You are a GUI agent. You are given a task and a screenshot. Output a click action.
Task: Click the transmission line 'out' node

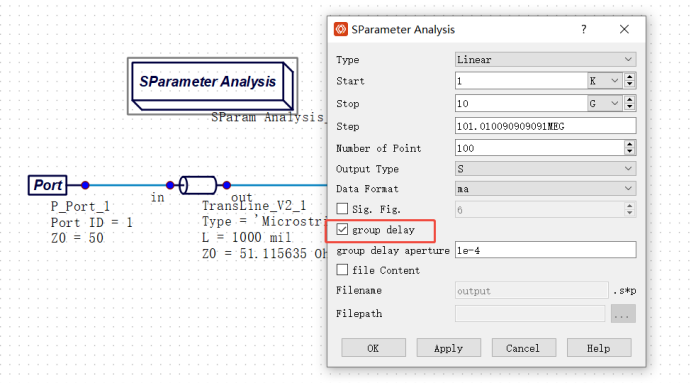(x=226, y=185)
